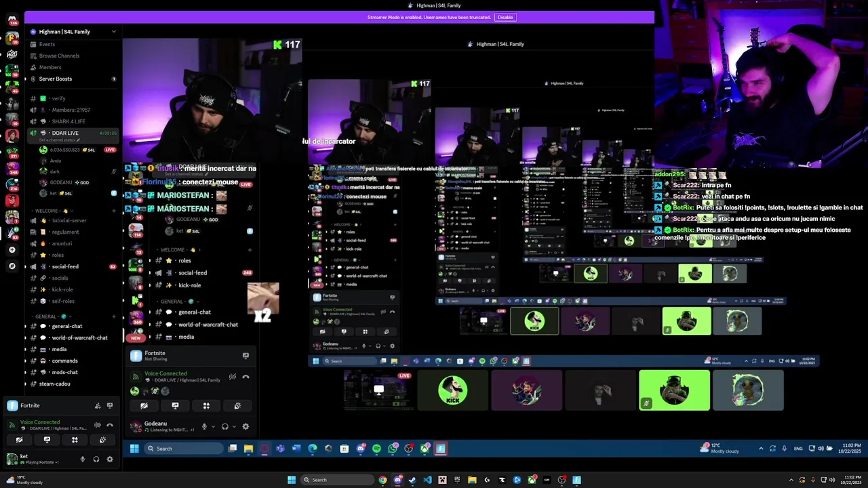Select the Members: 21957 channel

click(x=73, y=110)
